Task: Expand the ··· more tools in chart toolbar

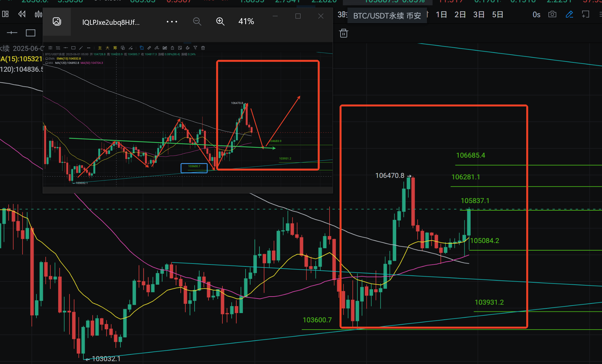Action: click(x=88, y=48)
